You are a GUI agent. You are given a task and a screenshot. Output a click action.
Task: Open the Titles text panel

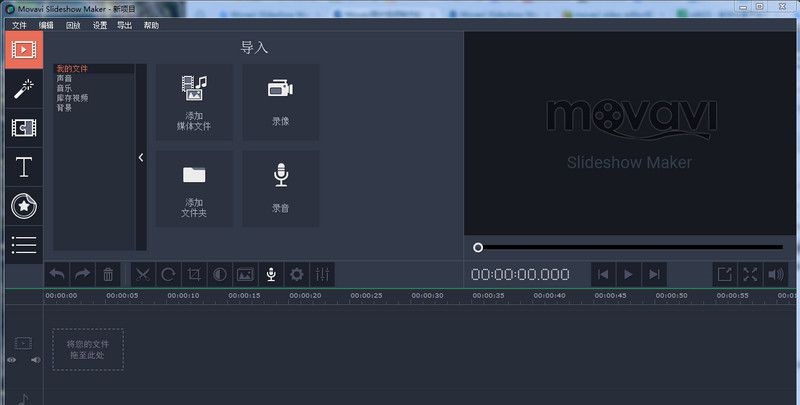pos(24,167)
